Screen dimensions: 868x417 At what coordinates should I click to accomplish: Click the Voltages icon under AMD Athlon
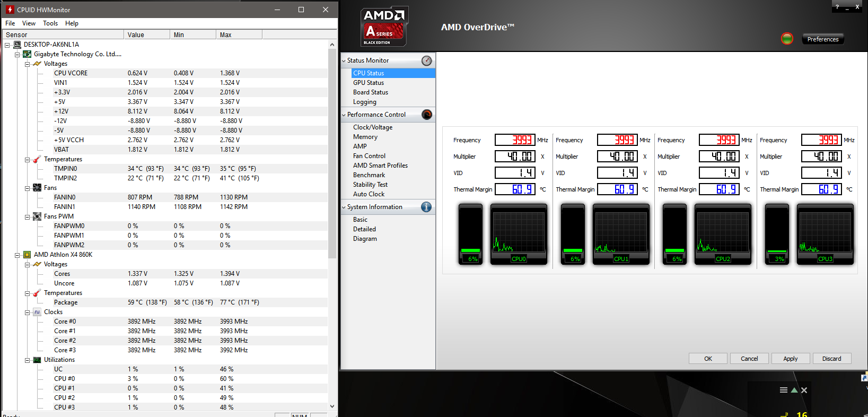coord(37,264)
